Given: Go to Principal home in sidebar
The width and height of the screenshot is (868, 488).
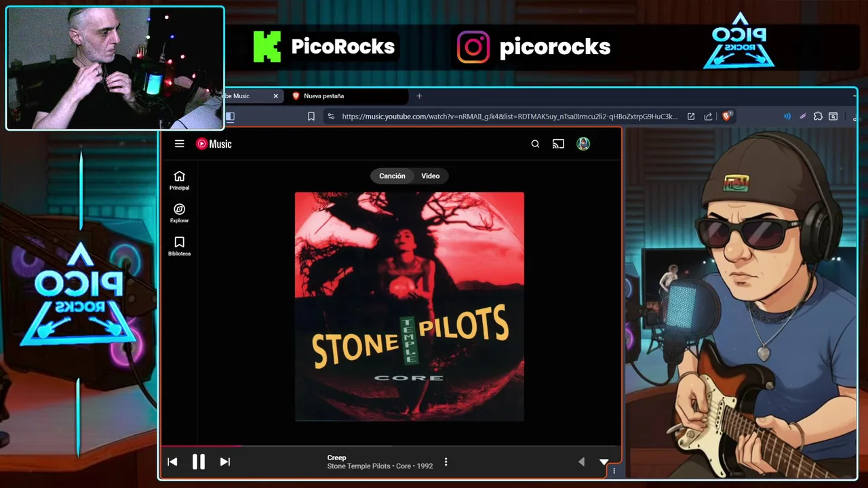Looking at the screenshot, I should coord(180,180).
